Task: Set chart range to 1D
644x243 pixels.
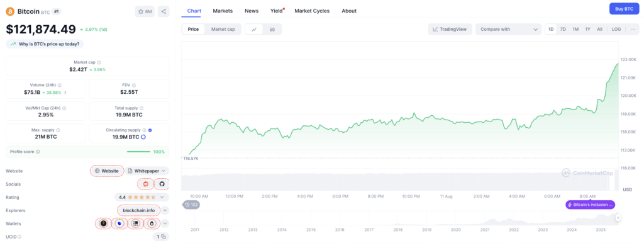Action: point(551,29)
